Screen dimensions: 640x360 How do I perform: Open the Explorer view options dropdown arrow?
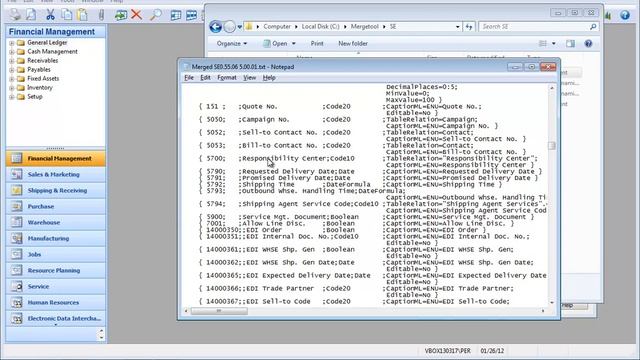coord(554,43)
